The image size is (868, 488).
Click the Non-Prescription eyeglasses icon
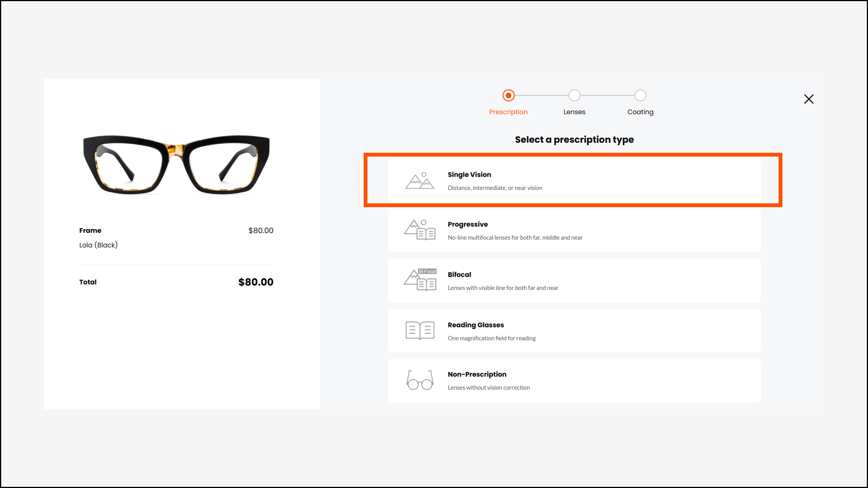point(420,380)
